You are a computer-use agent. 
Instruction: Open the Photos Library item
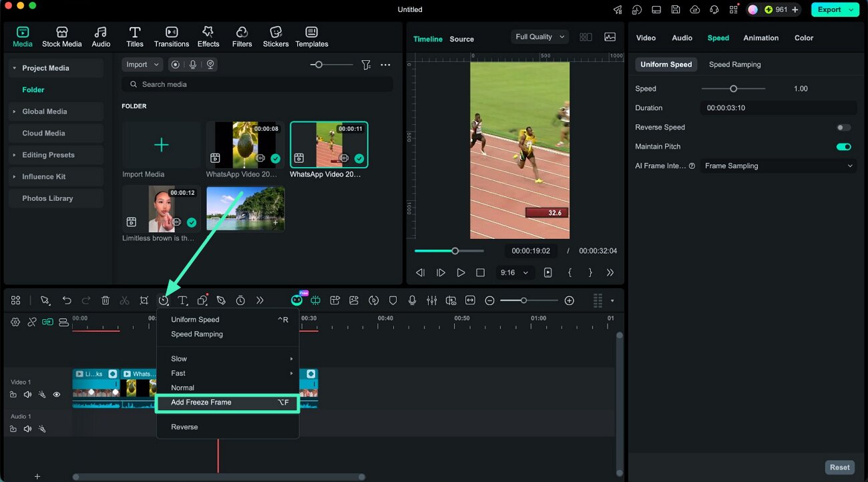(x=56, y=198)
